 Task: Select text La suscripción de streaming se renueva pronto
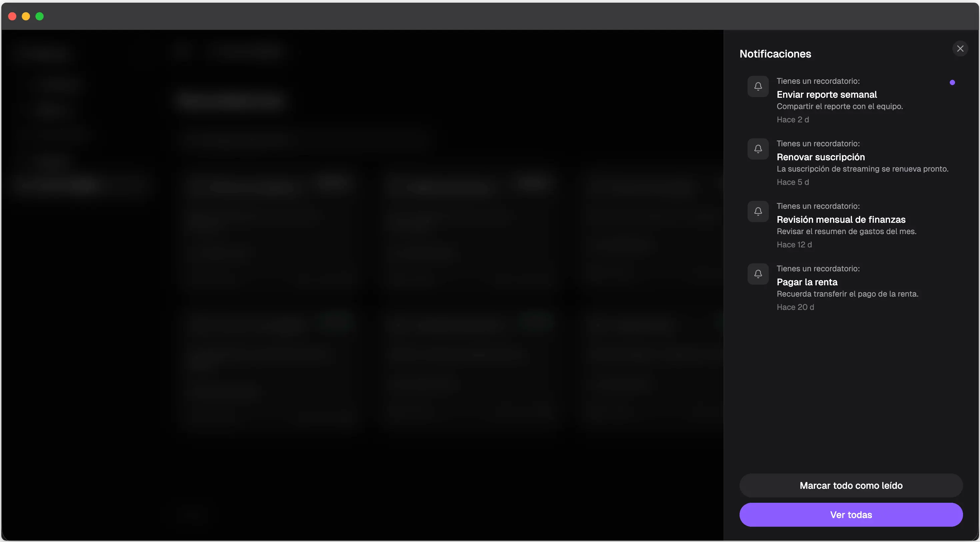(x=862, y=169)
